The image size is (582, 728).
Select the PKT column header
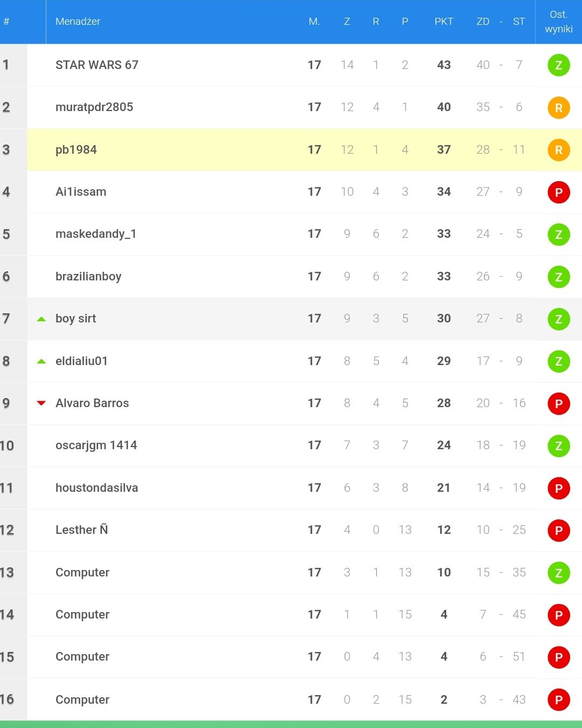tap(444, 22)
